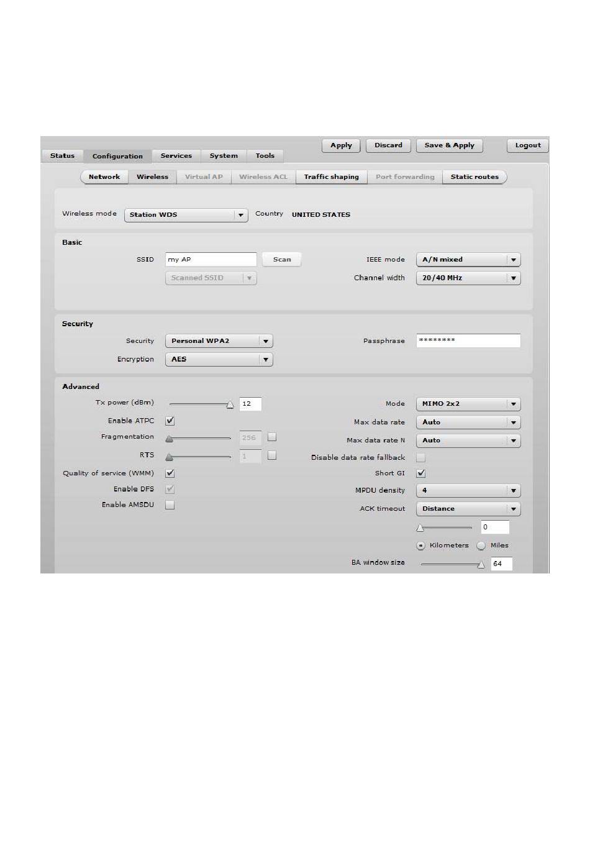Click the ACK distance value field
Viewport: 590px width, 868px height.
pos(495,528)
